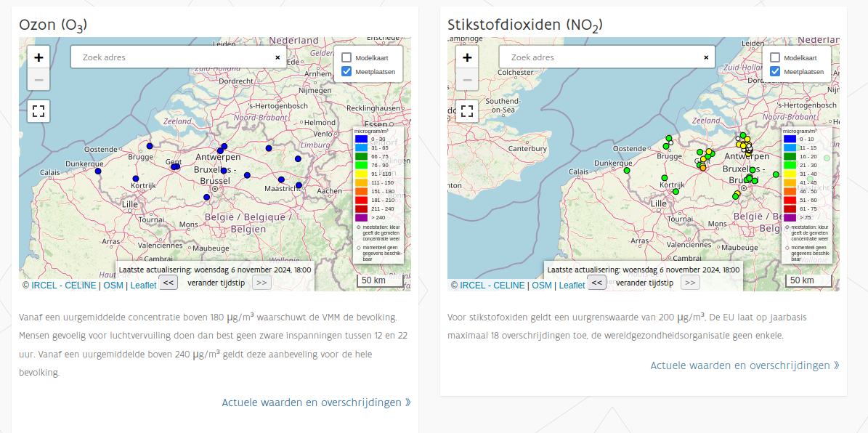Click the Zoek adres field on Ozon map
The height and width of the screenshot is (433, 868).
point(171,57)
